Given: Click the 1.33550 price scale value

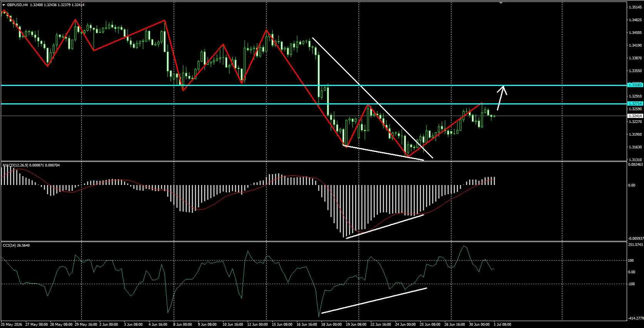Looking at the screenshot, I should [635, 71].
